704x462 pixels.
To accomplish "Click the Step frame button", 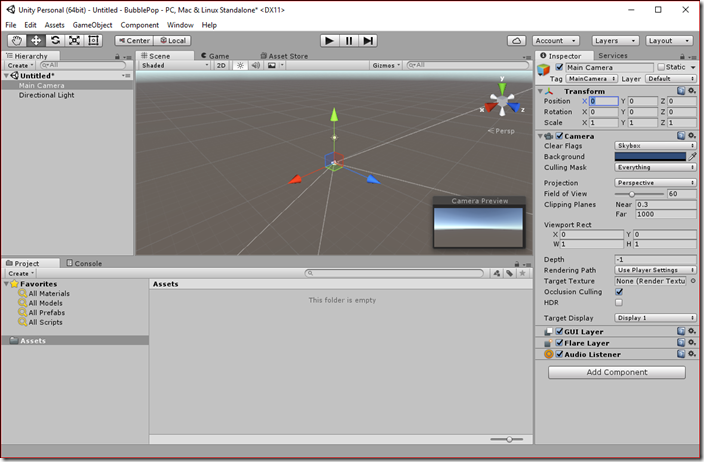I will (368, 41).
